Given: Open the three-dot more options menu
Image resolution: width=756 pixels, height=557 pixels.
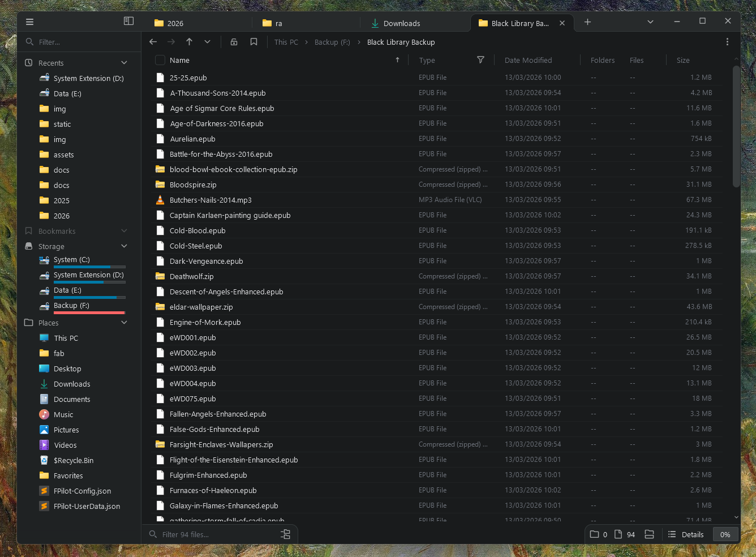Looking at the screenshot, I should [727, 42].
